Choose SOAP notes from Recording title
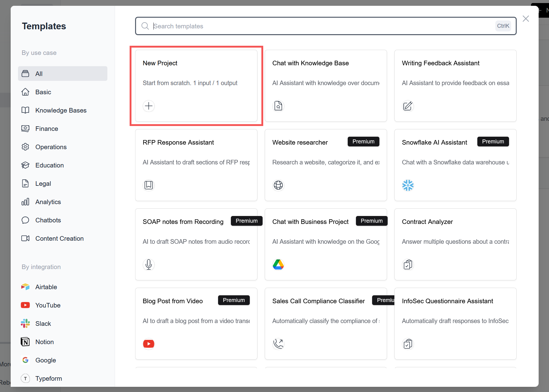The height and width of the screenshot is (392, 549). point(183,222)
